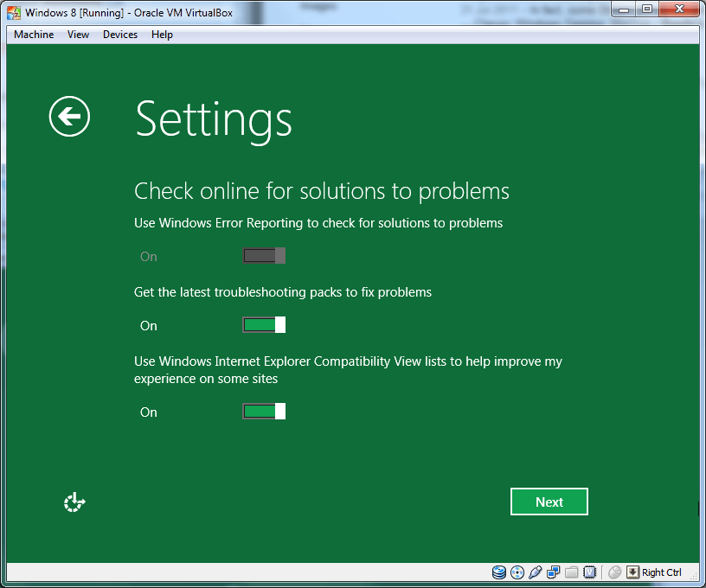Click the Right Ctrl host key label
The width and height of the screenshot is (706, 588).
click(x=661, y=572)
